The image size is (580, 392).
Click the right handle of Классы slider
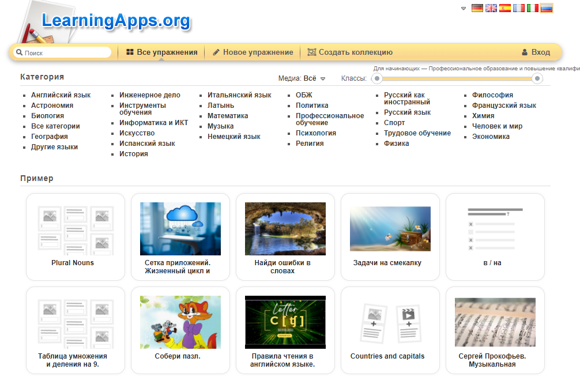pyautogui.click(x=537, y=78)
